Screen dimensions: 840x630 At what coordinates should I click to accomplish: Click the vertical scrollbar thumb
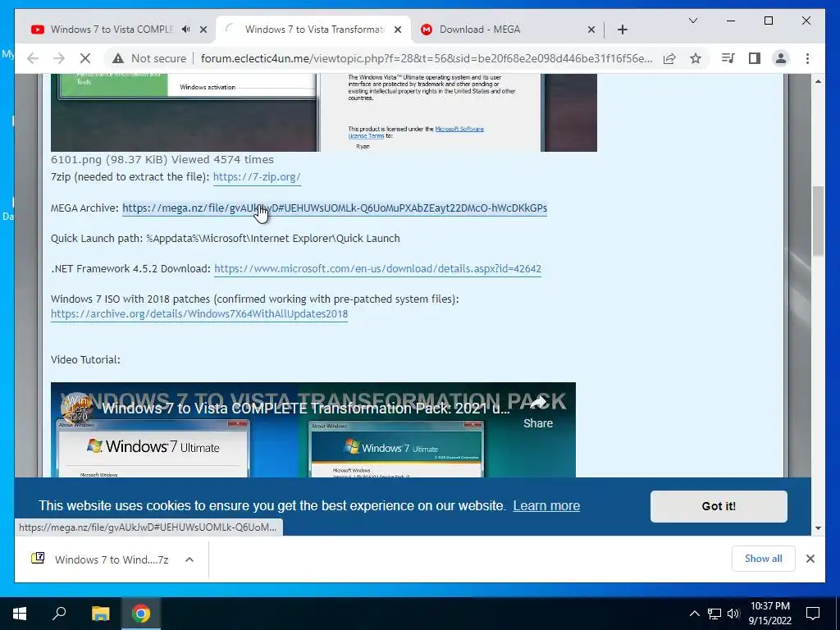tap(818, 221)
